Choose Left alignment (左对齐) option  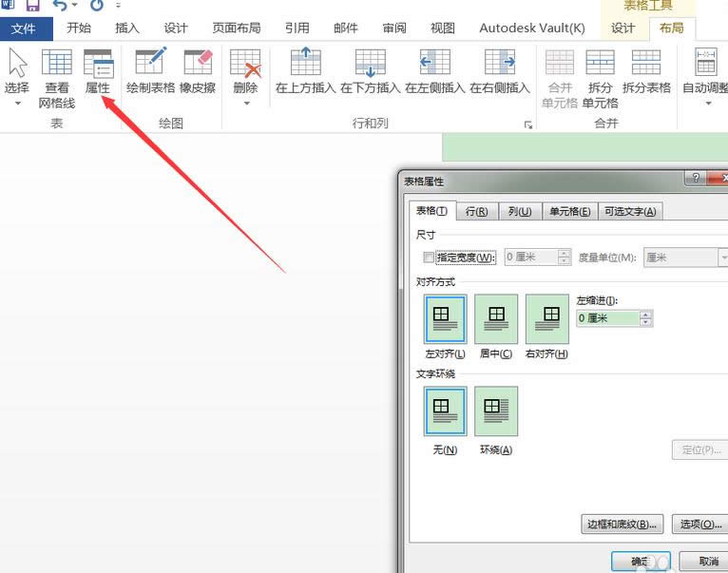[x=445, y=318]
